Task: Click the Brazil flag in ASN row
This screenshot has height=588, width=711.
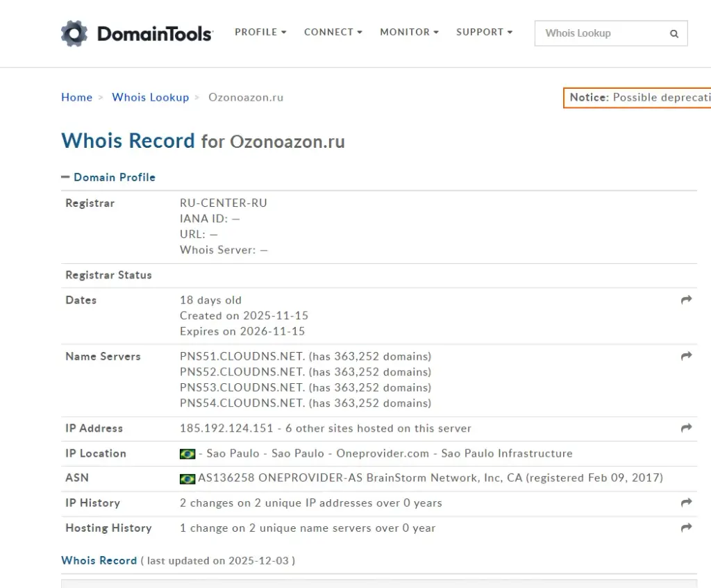Action: pyautogui.click(x=187, y=479)
